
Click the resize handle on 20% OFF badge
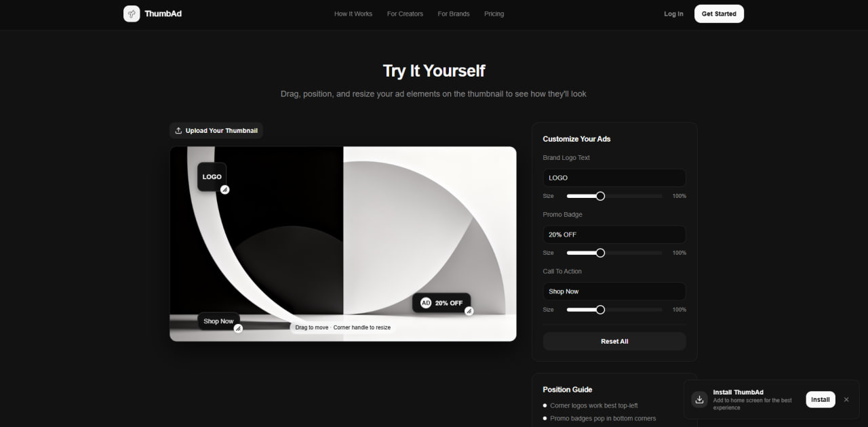[x=469, y=311]
